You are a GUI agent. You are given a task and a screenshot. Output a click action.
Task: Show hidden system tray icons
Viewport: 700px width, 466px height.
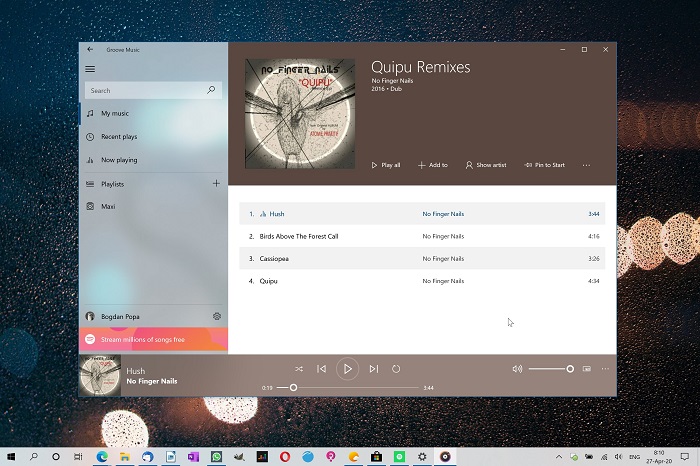[559, 457]
